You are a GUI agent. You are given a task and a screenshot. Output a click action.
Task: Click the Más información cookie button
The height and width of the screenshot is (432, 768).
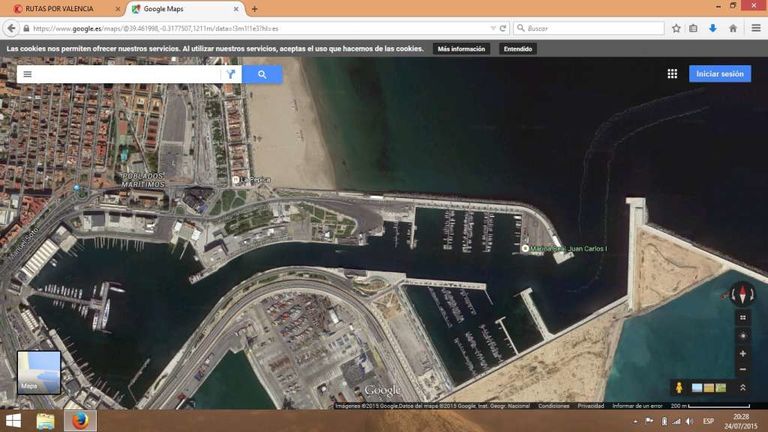tap(461, 48)
